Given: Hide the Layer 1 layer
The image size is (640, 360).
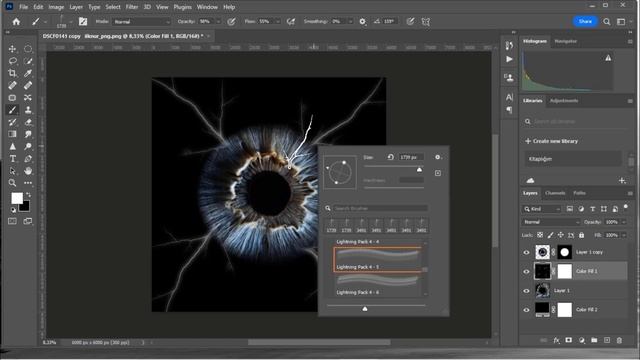Looking at the screenshot, I should (x=527, y=291).
